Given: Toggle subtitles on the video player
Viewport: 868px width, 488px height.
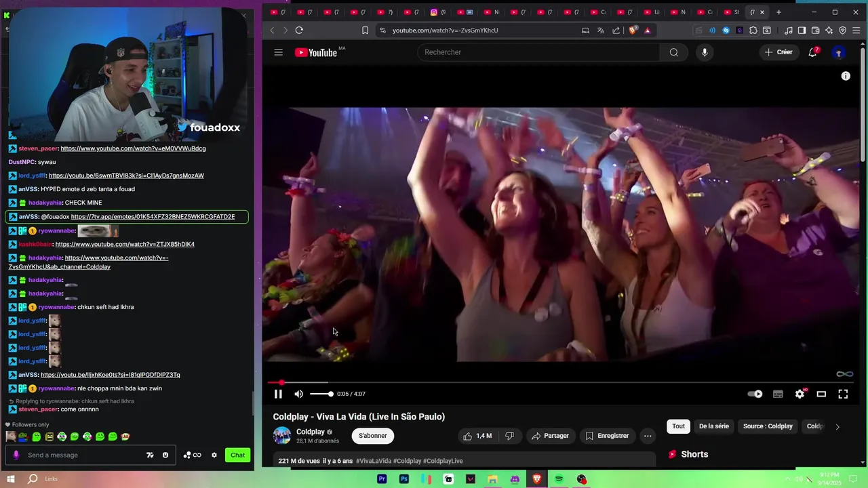Looking at the screenshot, I should point(778,394).
